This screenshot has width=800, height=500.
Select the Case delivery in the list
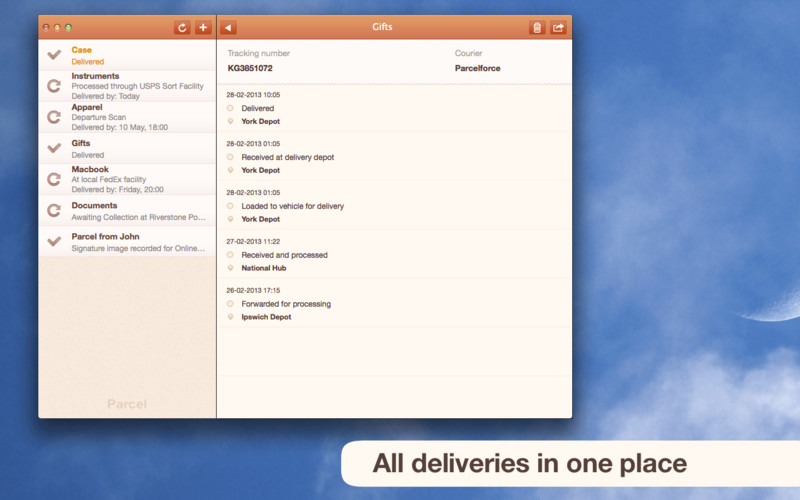(128, 55)
